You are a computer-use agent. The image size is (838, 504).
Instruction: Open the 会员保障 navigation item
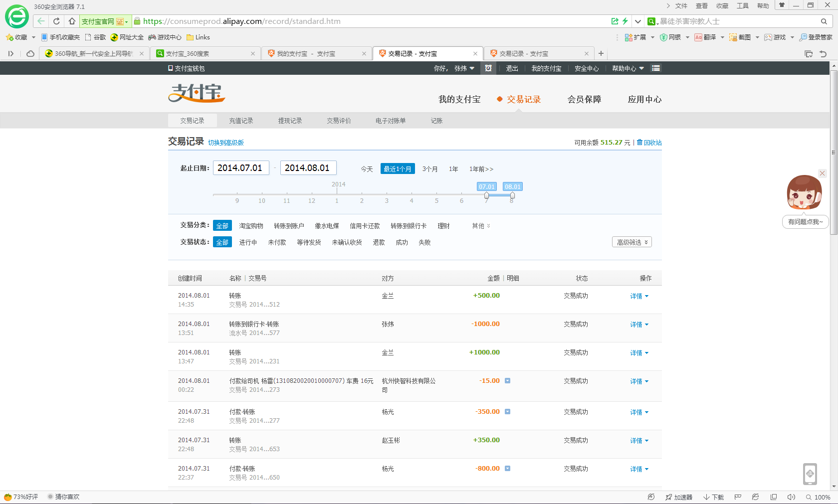(584, 99)
